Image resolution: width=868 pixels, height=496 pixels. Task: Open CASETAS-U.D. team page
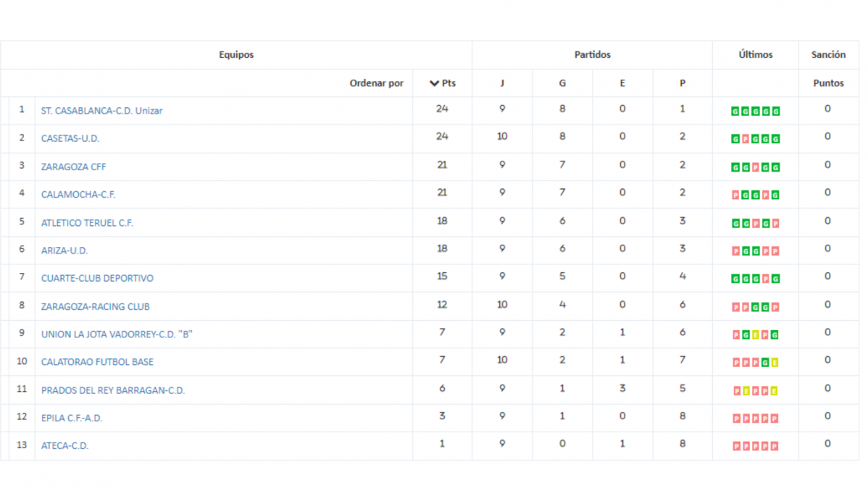(70, 138)
